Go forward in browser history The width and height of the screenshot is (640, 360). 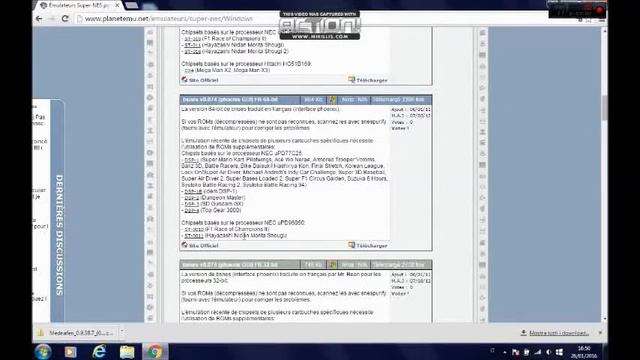tap(52, 18)
